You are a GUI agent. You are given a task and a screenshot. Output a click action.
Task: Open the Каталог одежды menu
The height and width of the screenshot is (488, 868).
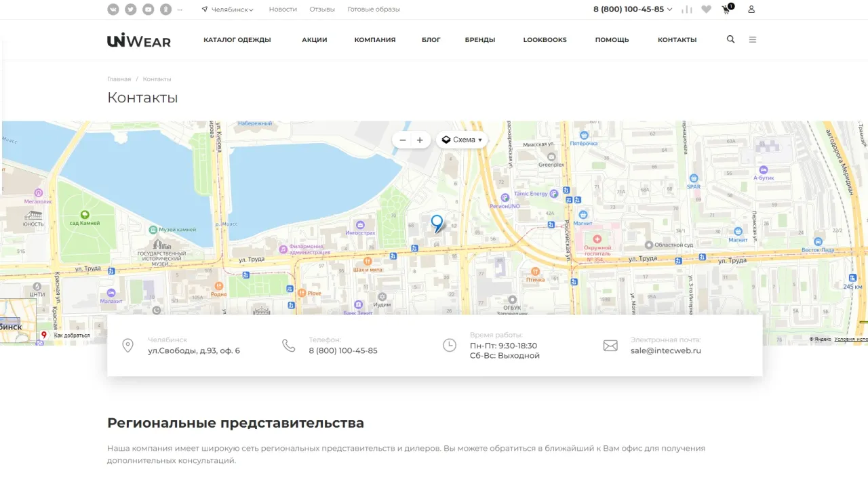pyautogui.click(x=237, y=40)
